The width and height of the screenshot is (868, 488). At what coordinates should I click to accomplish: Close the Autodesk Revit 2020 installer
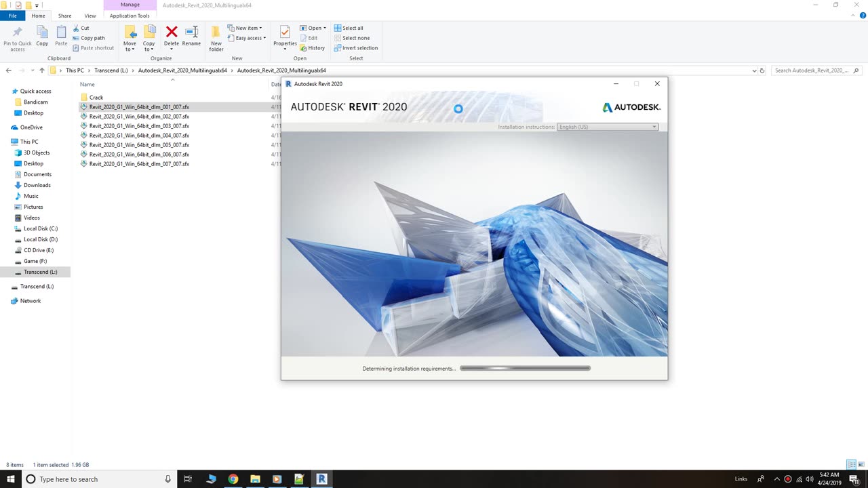657,84
